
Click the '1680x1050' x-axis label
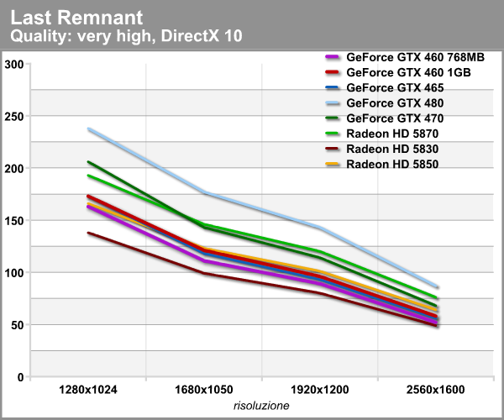click(x=204, y=390)
